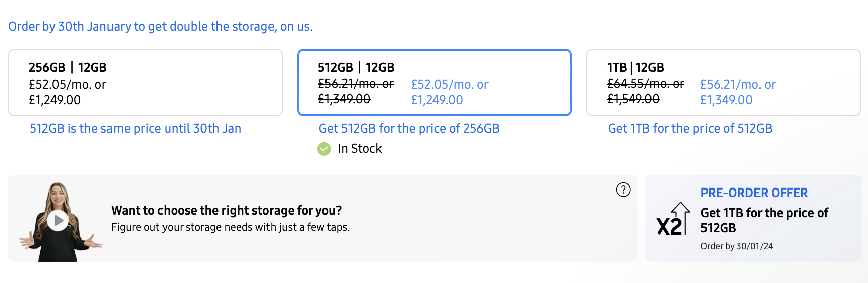
Task: Click the green In Stock checkmark icon
Action: (x=324, y=149)
